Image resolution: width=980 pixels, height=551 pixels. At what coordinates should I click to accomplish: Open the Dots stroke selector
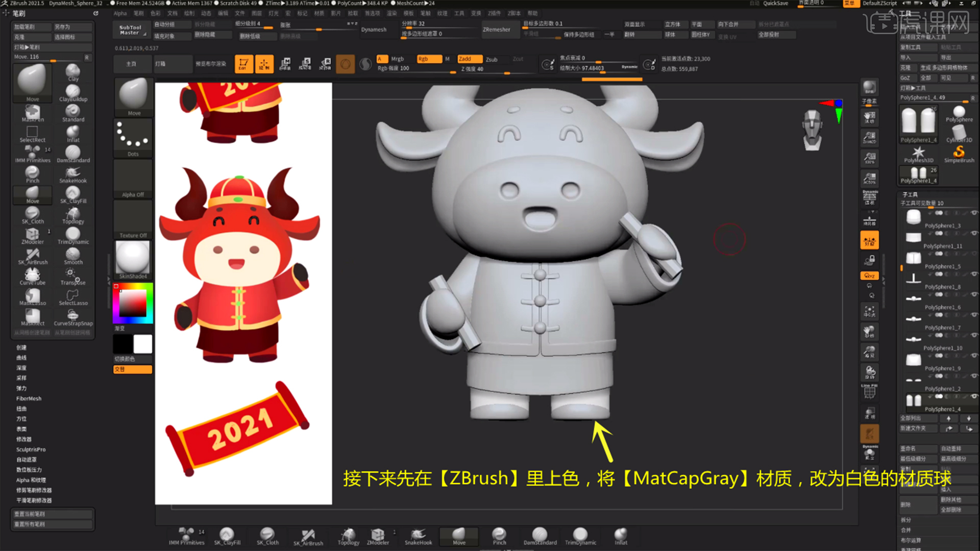(x=132, y=137)
